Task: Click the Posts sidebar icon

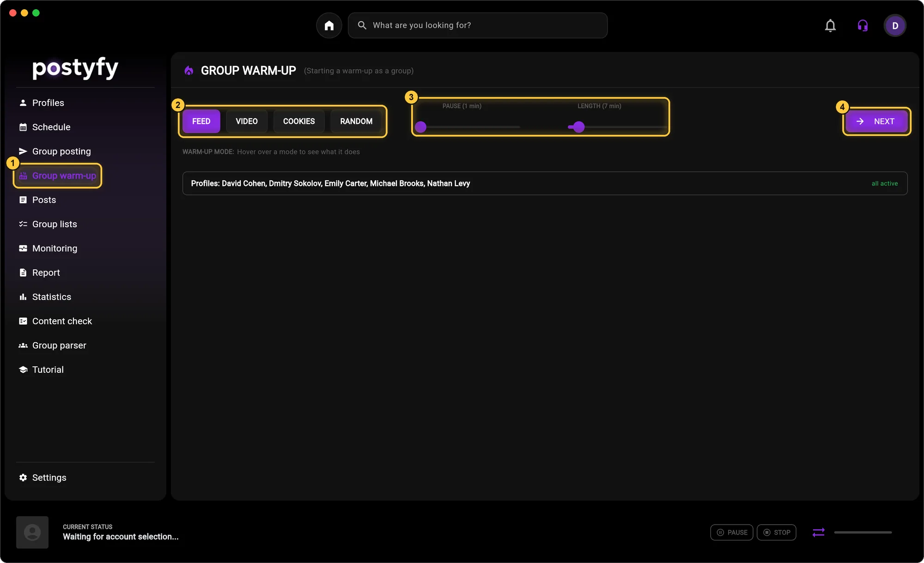Action: coord(23,200)
